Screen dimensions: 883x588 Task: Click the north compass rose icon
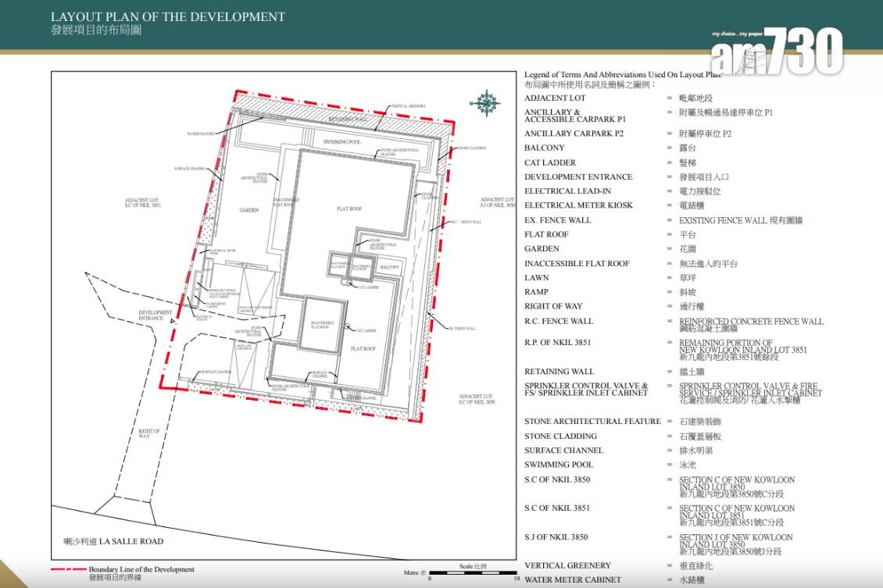tap(487, 102)
